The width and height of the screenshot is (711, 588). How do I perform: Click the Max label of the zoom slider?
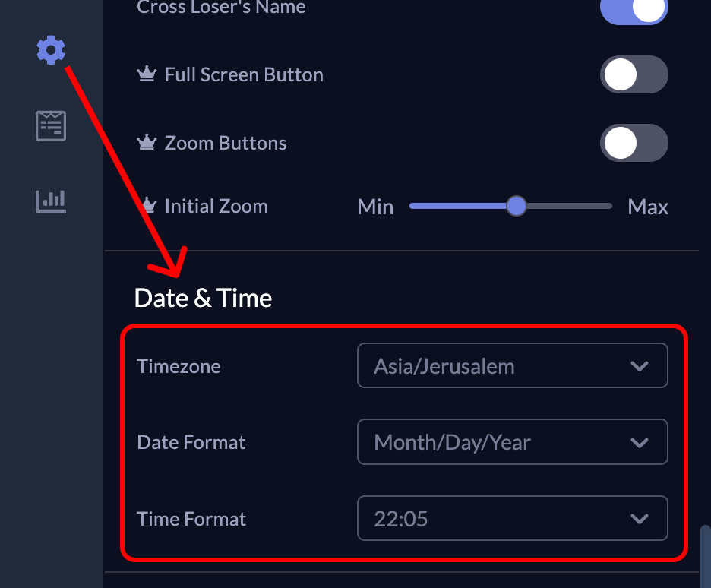pos(648,207)
